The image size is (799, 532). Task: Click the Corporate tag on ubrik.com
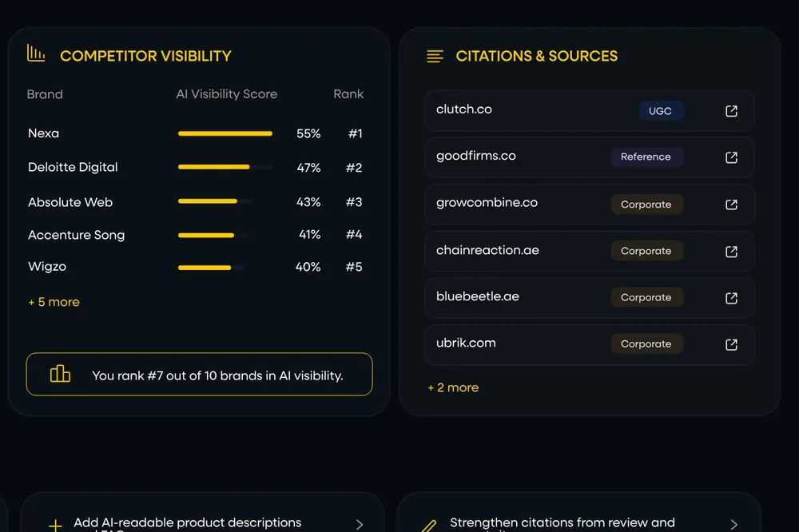(646, 344)
